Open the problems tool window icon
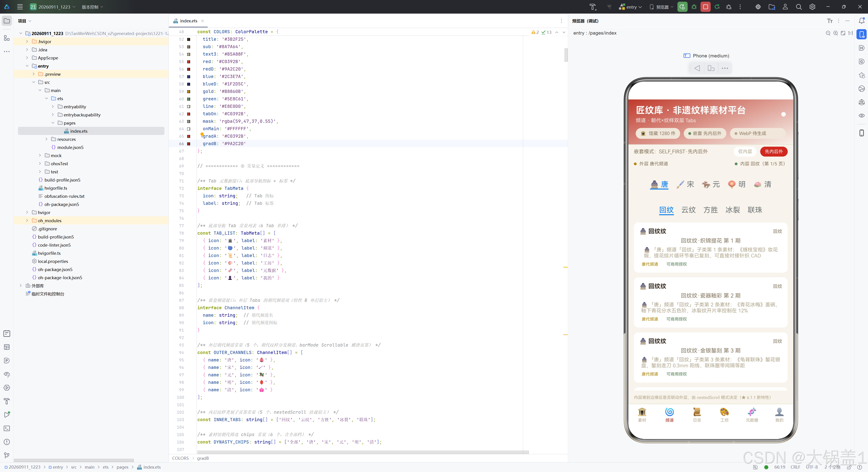 click(7, 442)
